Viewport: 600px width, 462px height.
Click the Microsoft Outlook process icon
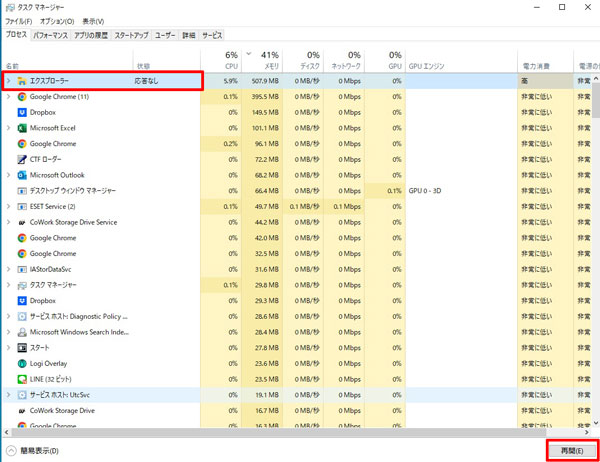pyautogui.click(x=21, y=175)
